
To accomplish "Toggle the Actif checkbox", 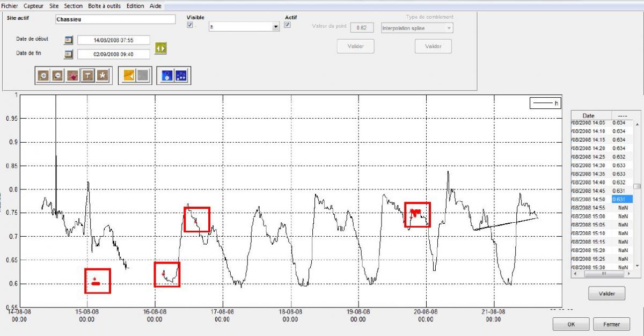I will [288, 25].
